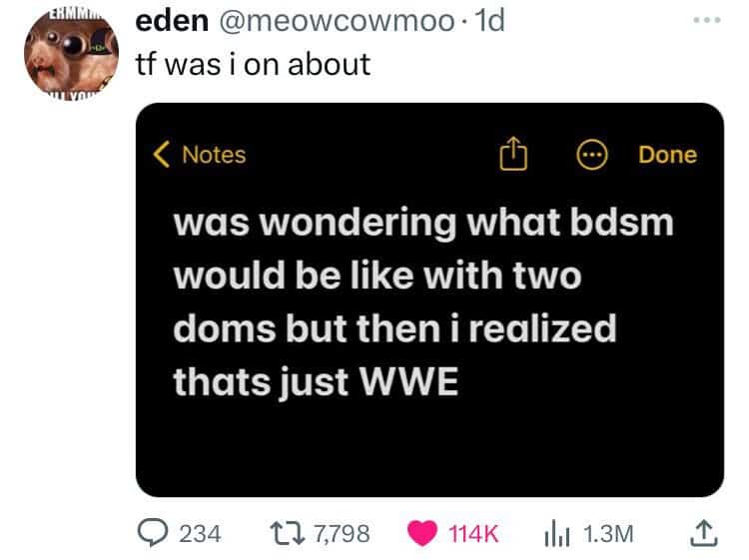Open eden's profile avatar picture
The height and width of the screenshot is (560, 749).
click(x=71, y=52)
